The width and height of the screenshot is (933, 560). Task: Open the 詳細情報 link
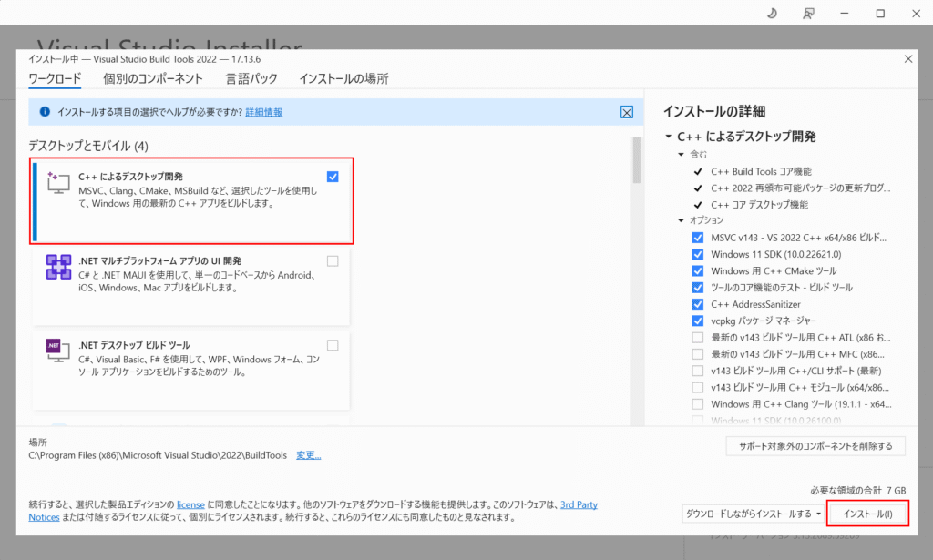(x=263, y=112)
